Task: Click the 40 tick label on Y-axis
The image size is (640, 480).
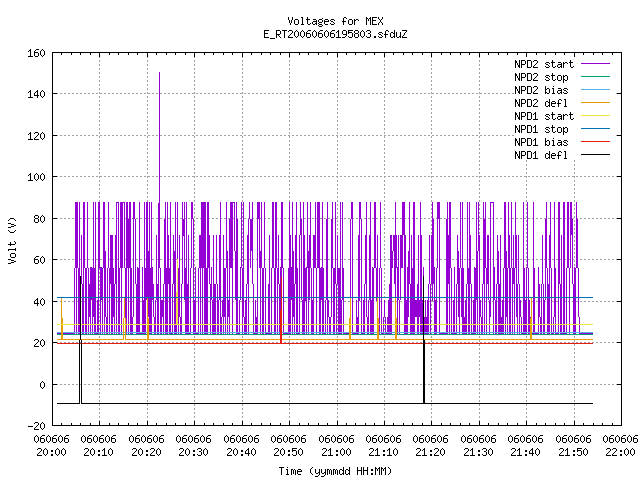Action: click(39, 302)
